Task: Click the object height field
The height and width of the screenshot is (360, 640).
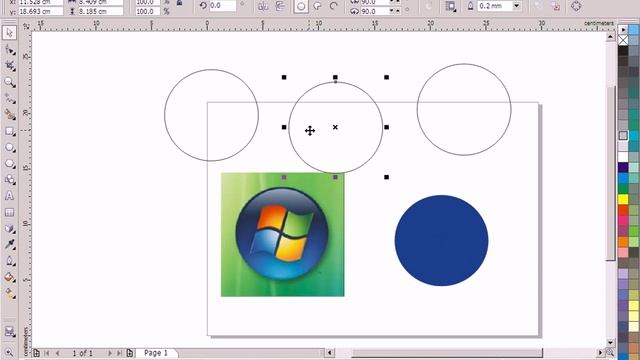Action: click(x=100, y=11)
